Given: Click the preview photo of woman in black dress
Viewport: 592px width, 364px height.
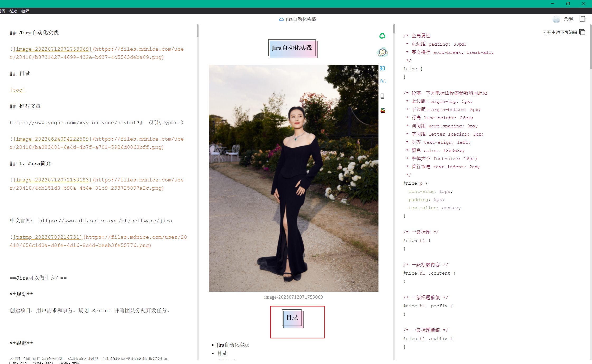Looking at the screenshot, I should coord(293,178).
